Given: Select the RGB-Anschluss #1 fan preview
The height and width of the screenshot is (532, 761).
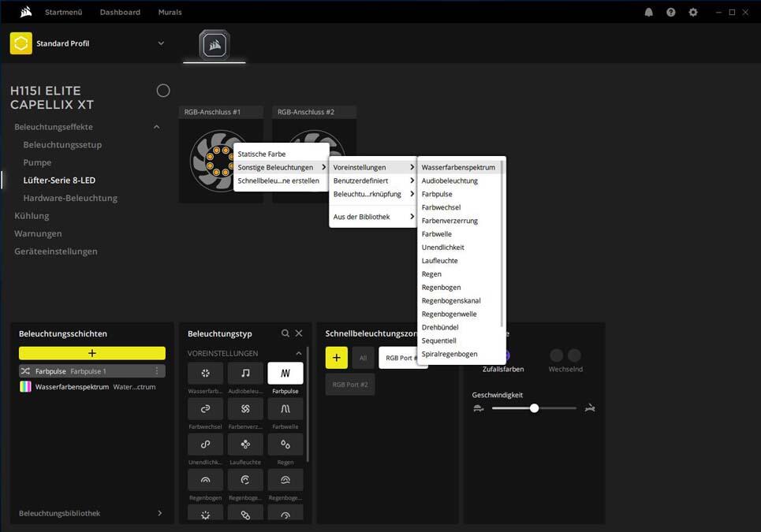Looking at the screenshot, I should click(221, 161).
